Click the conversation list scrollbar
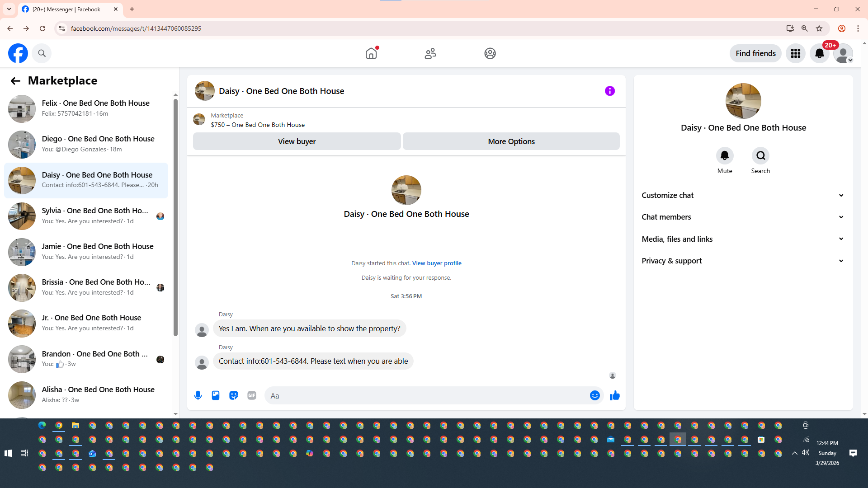868x488 pixels. coord(175,217)
